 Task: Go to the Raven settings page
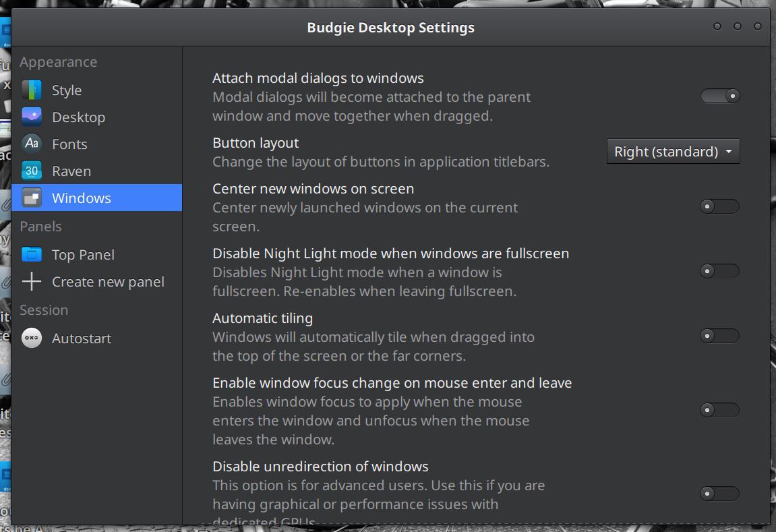(71, 171)
